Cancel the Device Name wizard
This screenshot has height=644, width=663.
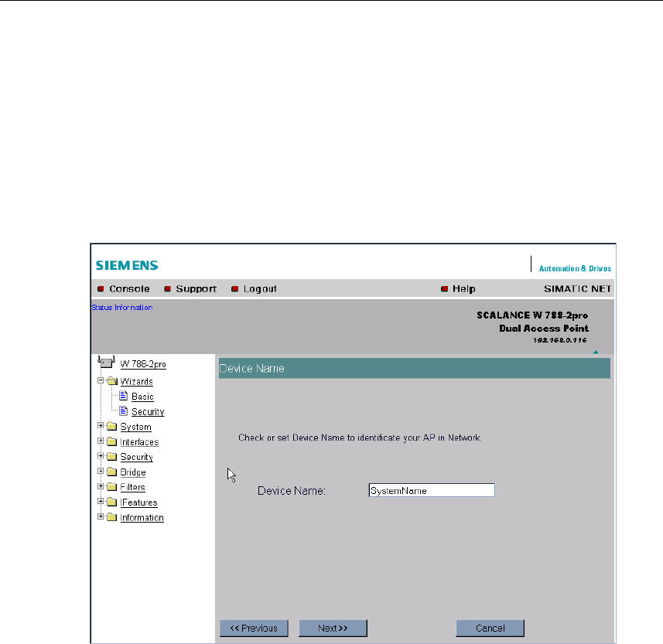pyautogui.click(x=490, y=628)
